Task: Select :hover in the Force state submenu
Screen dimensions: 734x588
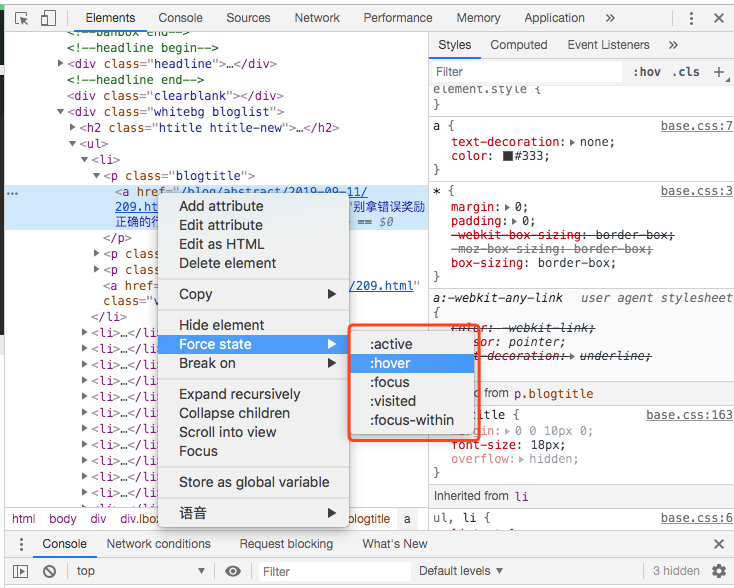Action: [391, 363]
